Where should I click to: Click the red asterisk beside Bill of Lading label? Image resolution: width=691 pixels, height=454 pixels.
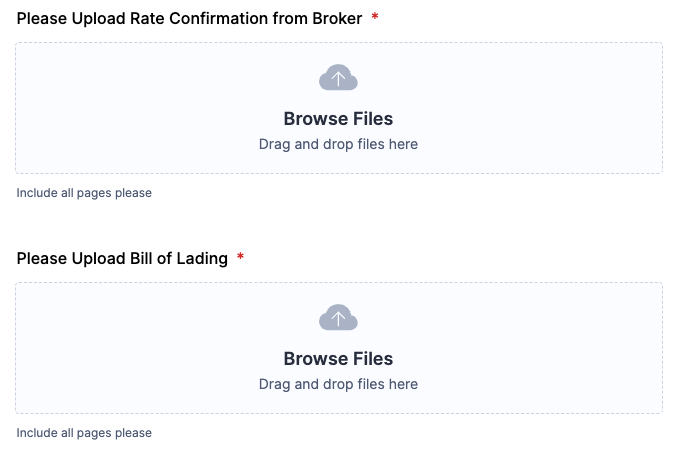[240, 257]
